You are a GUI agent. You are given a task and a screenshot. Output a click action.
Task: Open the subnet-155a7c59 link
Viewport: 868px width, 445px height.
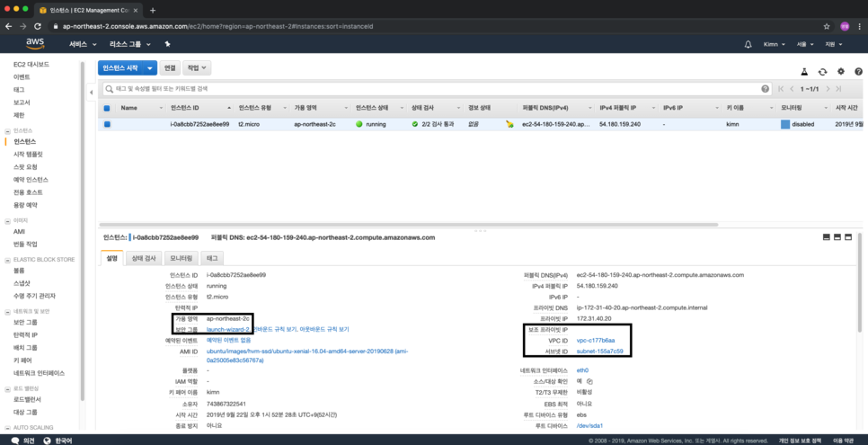(x=599, y=352)
